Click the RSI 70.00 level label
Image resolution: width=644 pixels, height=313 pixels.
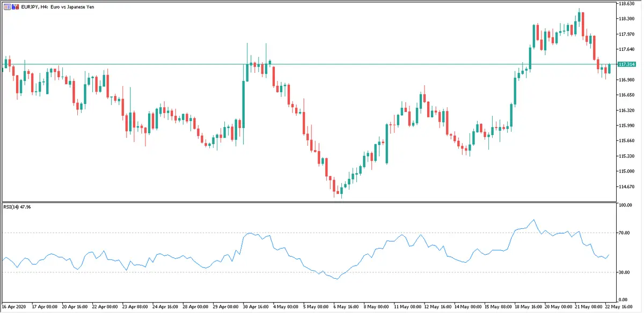tap(624, 233)
